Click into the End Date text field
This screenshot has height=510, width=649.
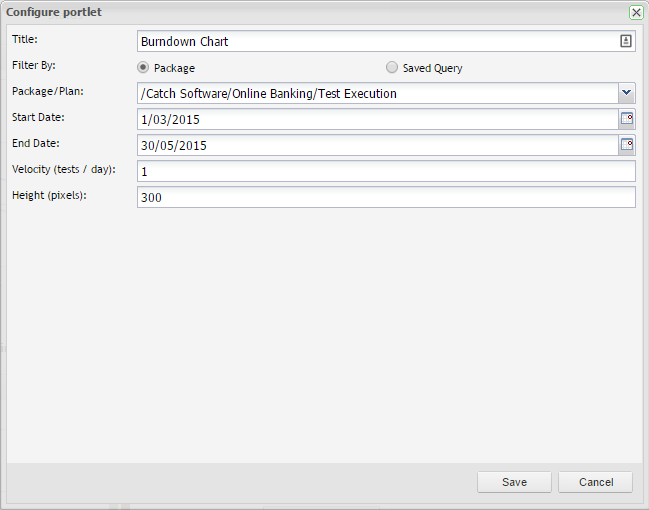pos(377,145)
